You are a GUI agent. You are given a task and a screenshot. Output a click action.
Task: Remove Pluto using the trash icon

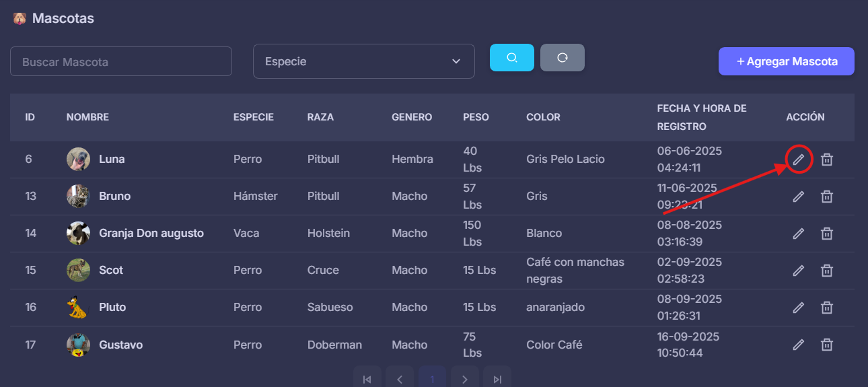(827, 308)
